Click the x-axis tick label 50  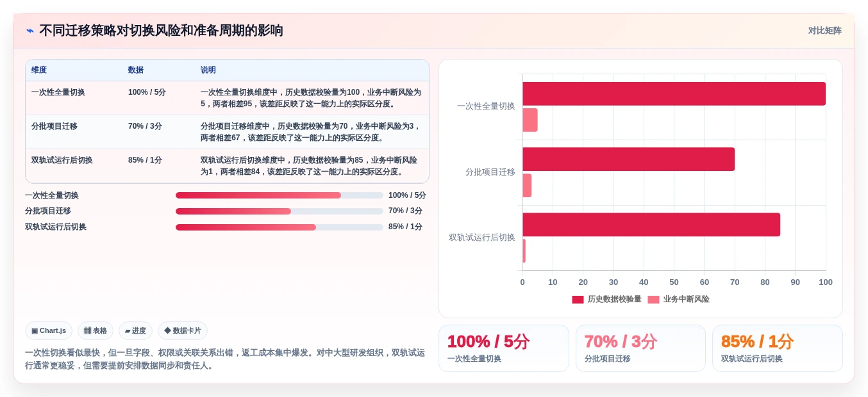[x=674, y=282]
